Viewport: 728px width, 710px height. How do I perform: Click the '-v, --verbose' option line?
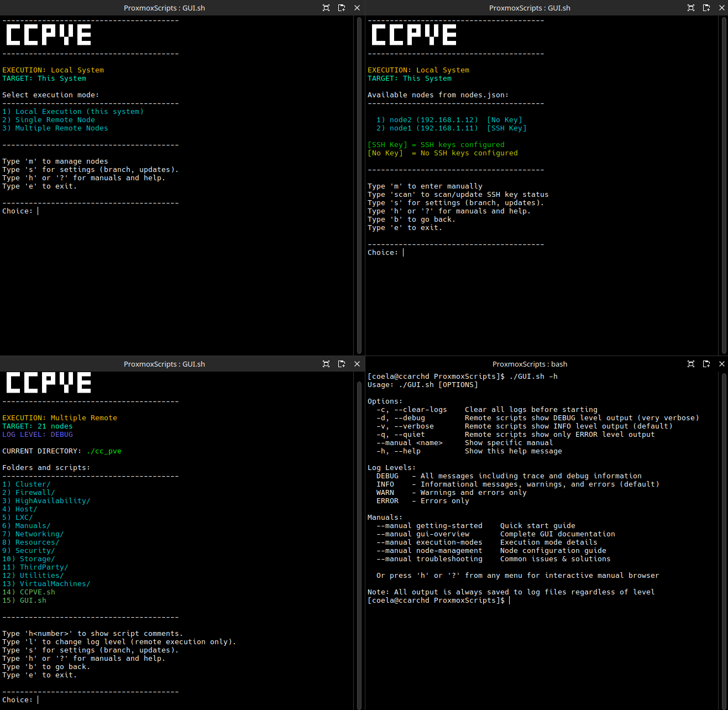point(525,426)
